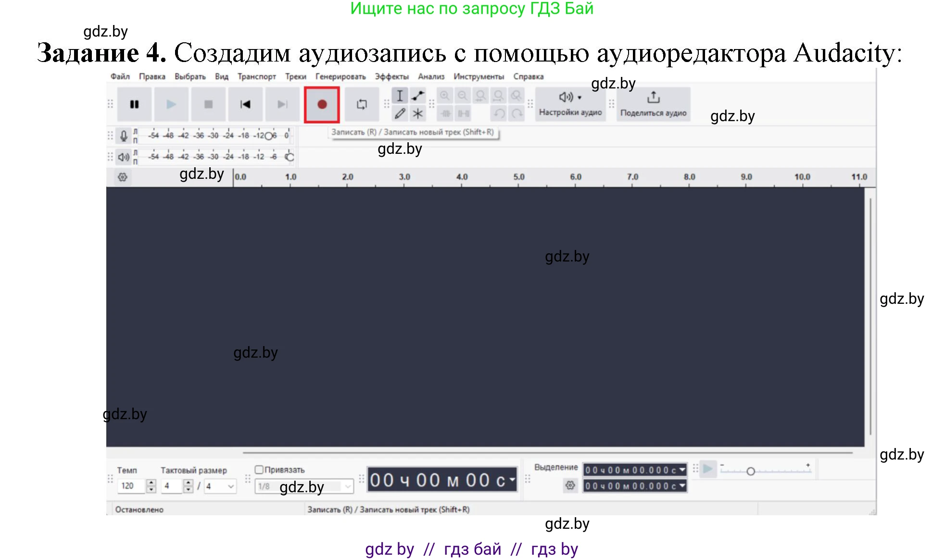Pick the Draw (pencil) tool
Image resolution: width=945 pixels, height=560 pixels.
click(x=399, y=113)
